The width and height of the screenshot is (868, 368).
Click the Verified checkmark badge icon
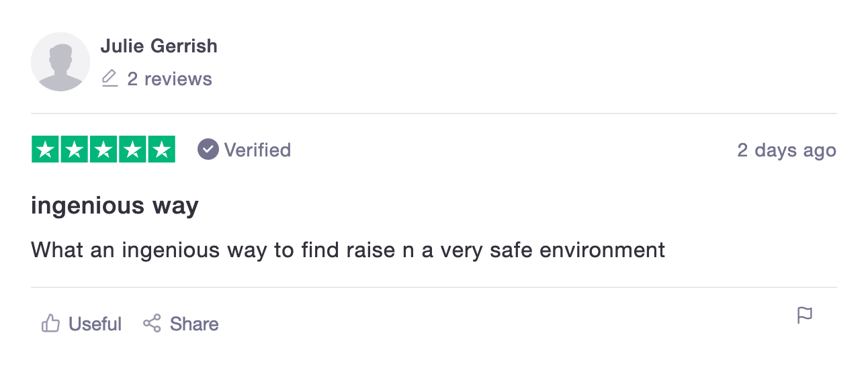coord(208,150)
